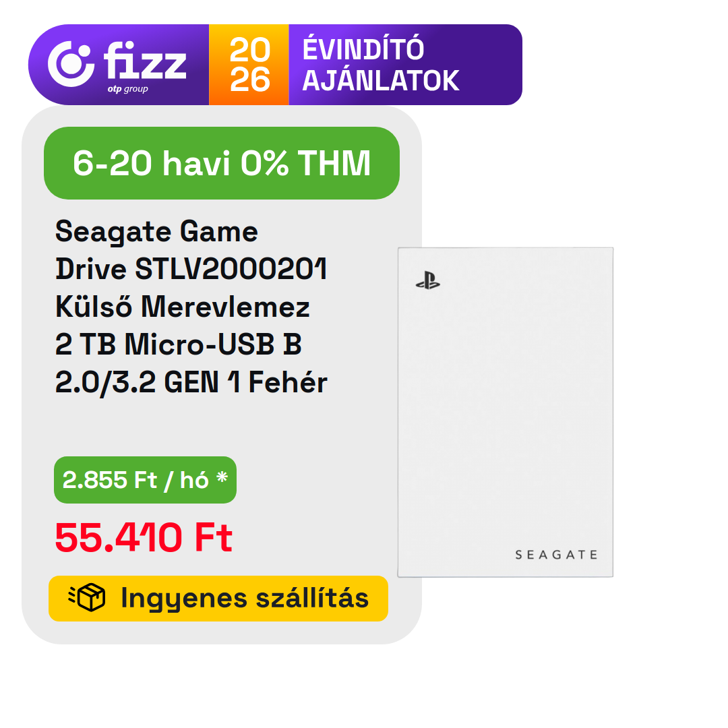Click the 2.0/3.2 GEN 1 Fehér line
The image size is (728, 728).
click(191, 383)
